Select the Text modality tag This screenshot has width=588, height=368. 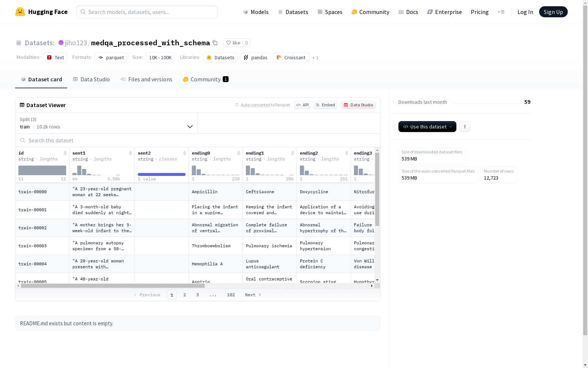(x=55, y=57)
